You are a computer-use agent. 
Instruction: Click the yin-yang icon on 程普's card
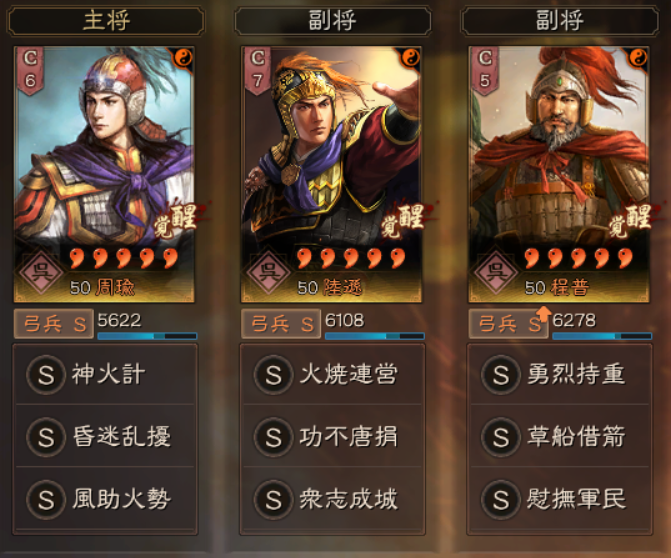point(638,57)
